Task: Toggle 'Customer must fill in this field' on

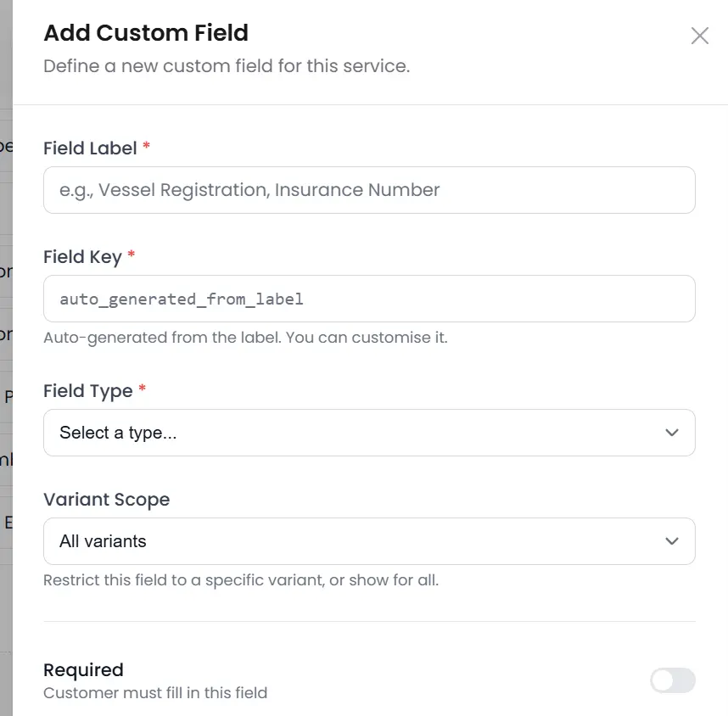Action: pos(672,680)
